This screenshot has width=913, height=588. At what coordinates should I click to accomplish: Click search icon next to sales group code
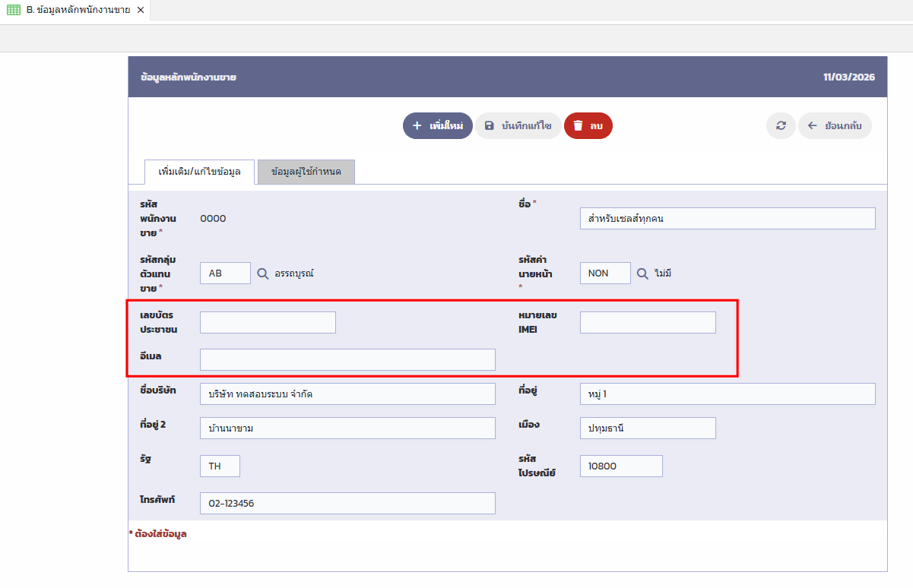pyautogui.click(x=263, y=273)
